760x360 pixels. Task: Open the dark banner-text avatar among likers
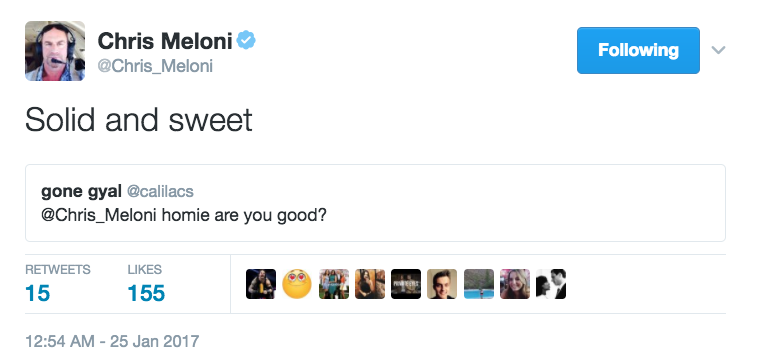click(406, 284)
